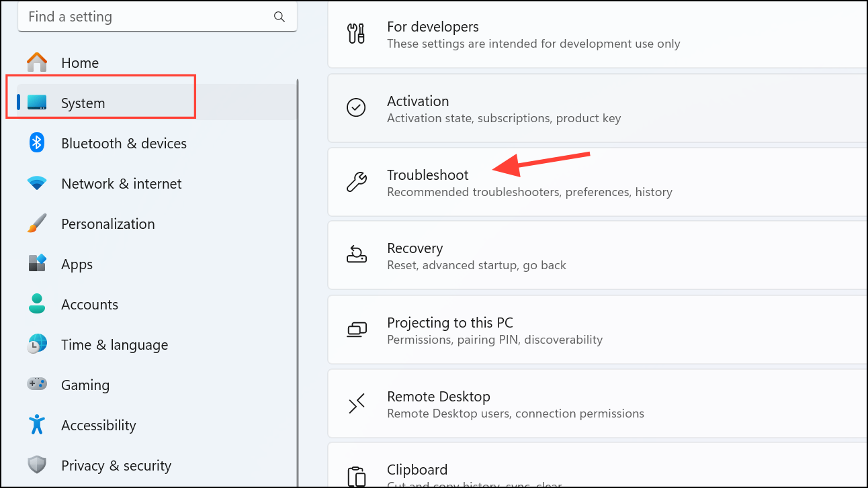Click the Find a setting input field
868x488 pixels.
coord(134,17)
